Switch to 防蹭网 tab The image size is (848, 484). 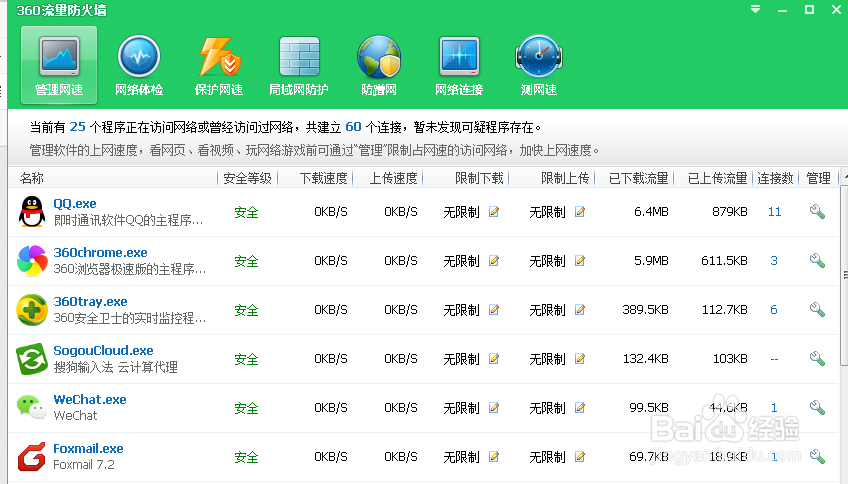[x=379, y=65]
